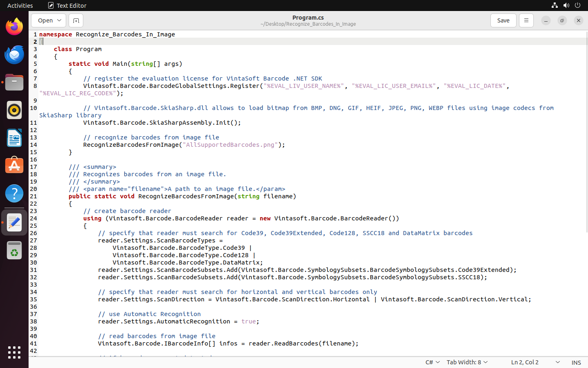Open the hamburger menu in header bar
Screen dimensions: 588x368
pyautogui.click(x=526, y=20)
